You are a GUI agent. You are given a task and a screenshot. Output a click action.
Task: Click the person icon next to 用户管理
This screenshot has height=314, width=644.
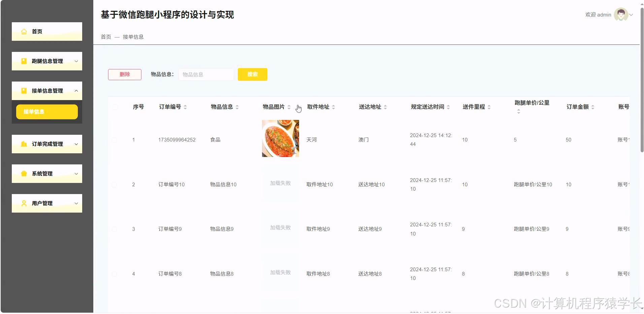[24, 203]
